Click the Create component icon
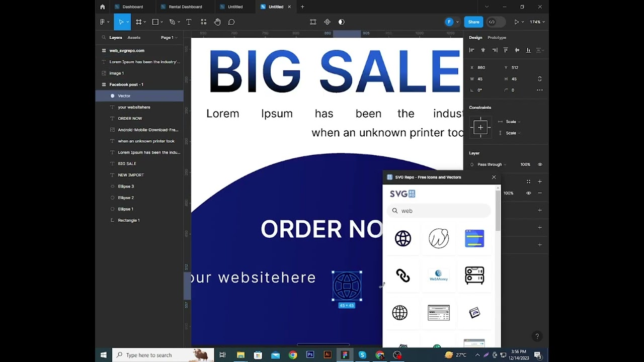644x362 pixels. click(x=327, y=22)
